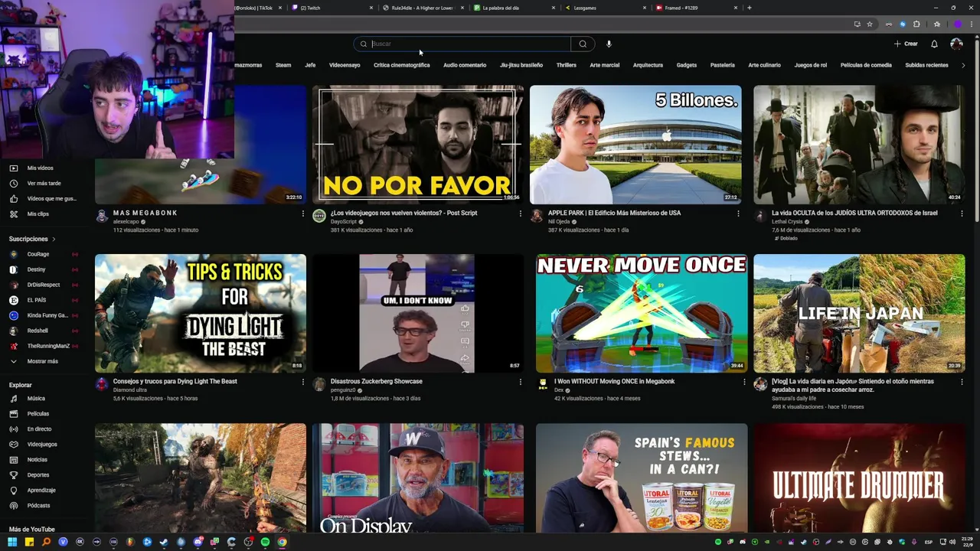Select the Jiu-jitsu brasileño chip
980x551 pixels.
pos(521,65)
